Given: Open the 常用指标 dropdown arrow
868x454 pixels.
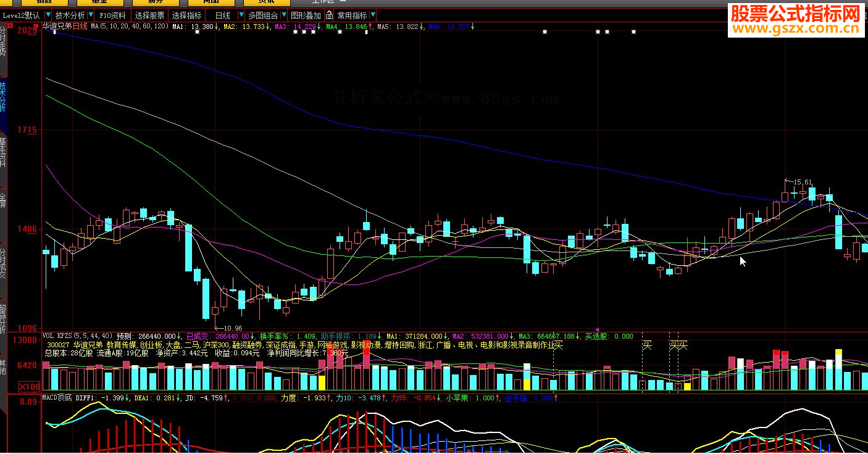Looking at the screenshot, I should [372, 15].
